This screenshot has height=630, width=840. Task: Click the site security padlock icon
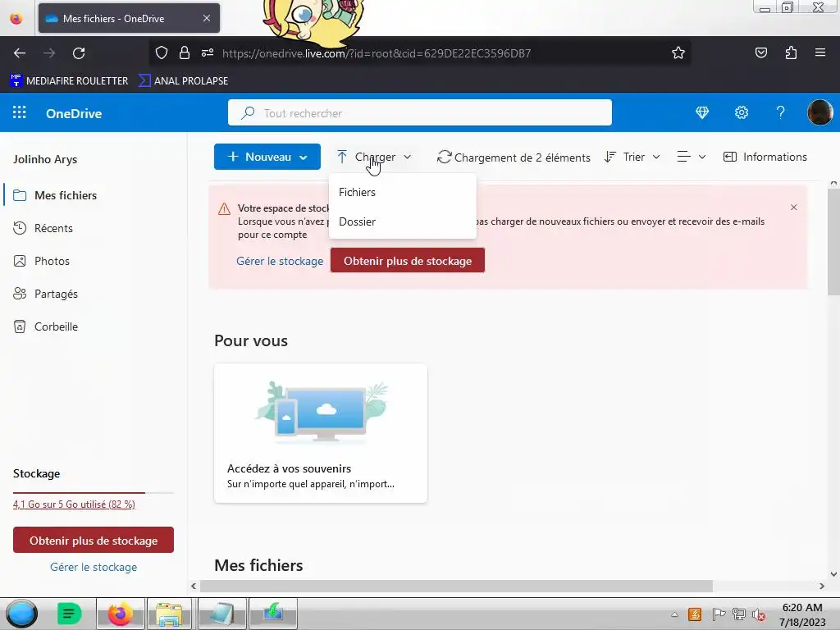185,53
